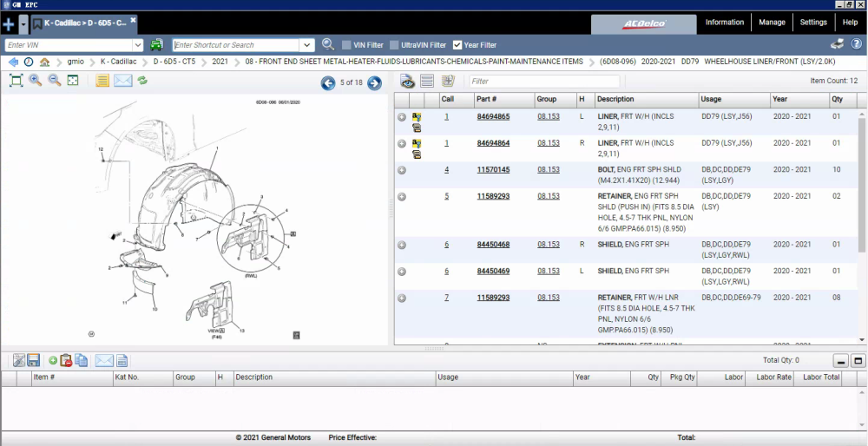The height and width of the screenshot is (446, 868).
Task: Click the gray list view icon above parts list
Action: (427, 82)
